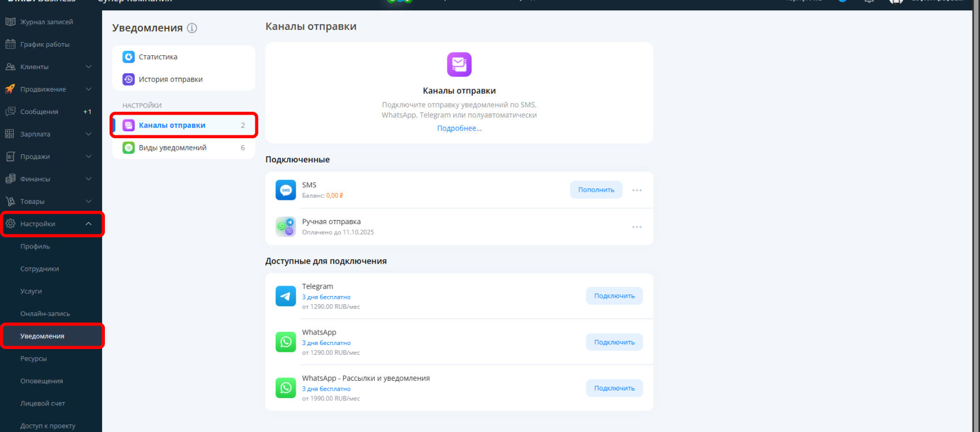Click the green Виды уведомлений icon

[129, 148]
